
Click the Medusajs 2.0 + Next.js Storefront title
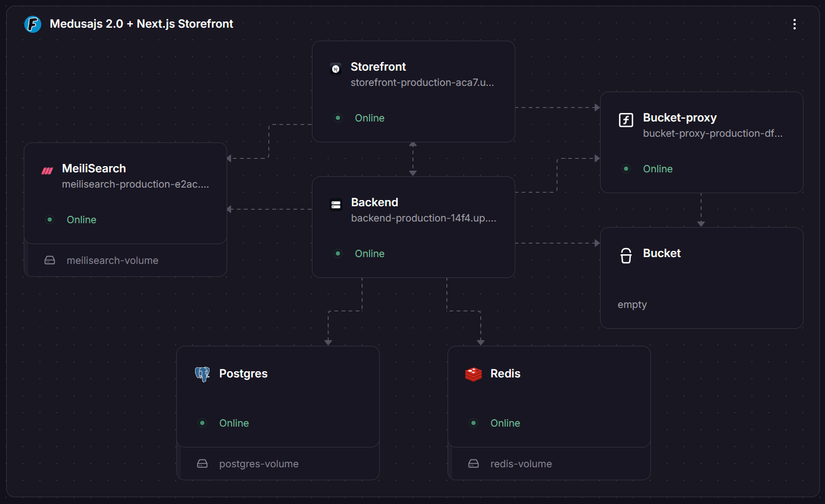click(x=141, y=24)
